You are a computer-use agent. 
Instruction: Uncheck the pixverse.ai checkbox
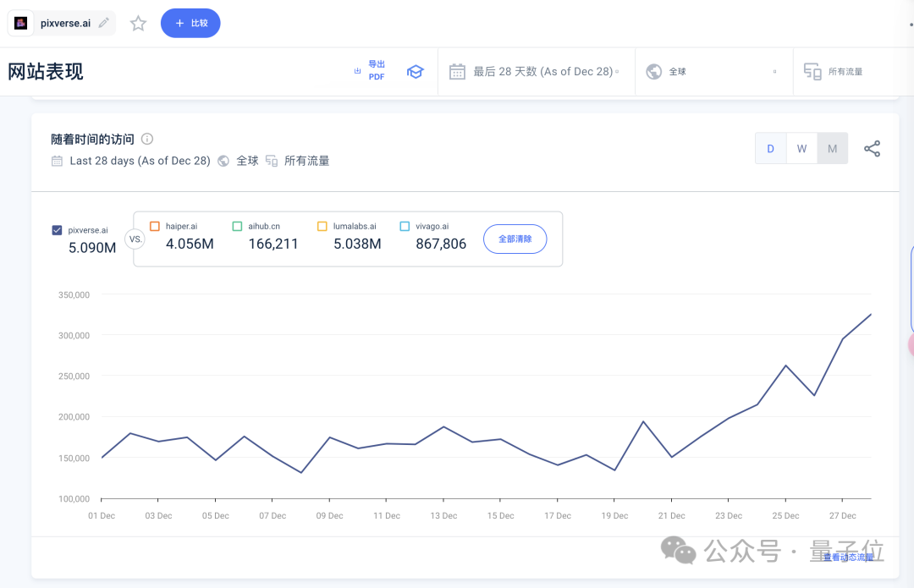pos(56,228)
